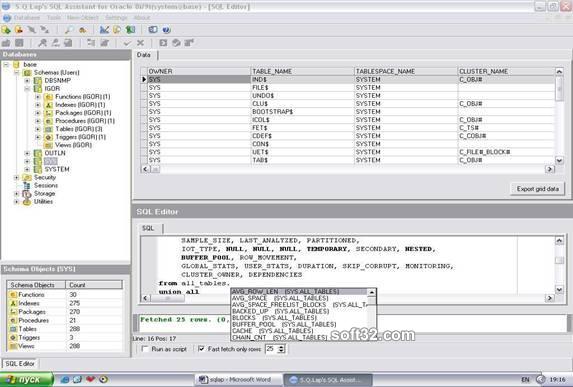
Task: Open help via the blue question-mark icon
Action: [x=166, y=30]
